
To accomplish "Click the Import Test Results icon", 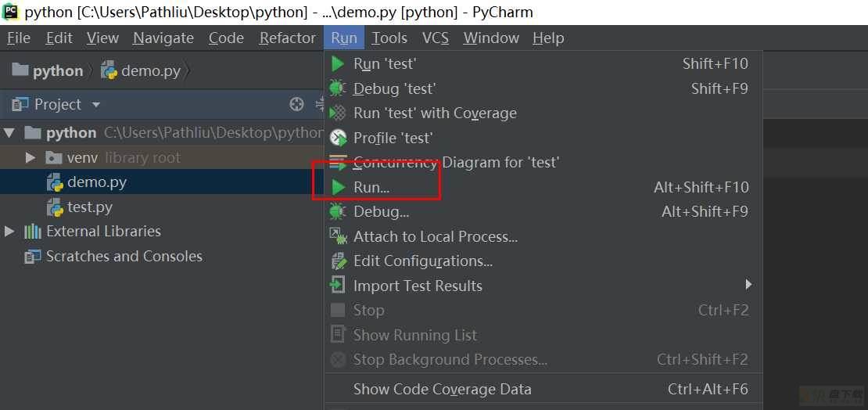I will click(337, 286).
